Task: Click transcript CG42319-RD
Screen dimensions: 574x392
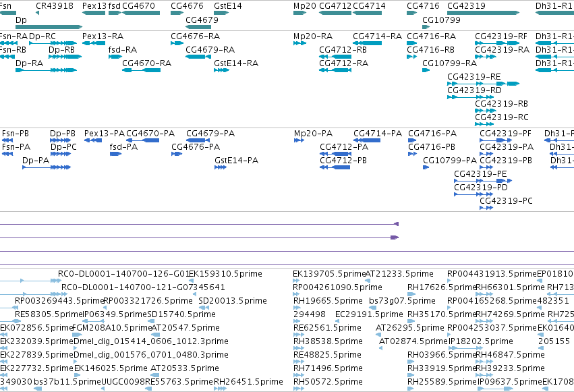Action: (474, 90)
